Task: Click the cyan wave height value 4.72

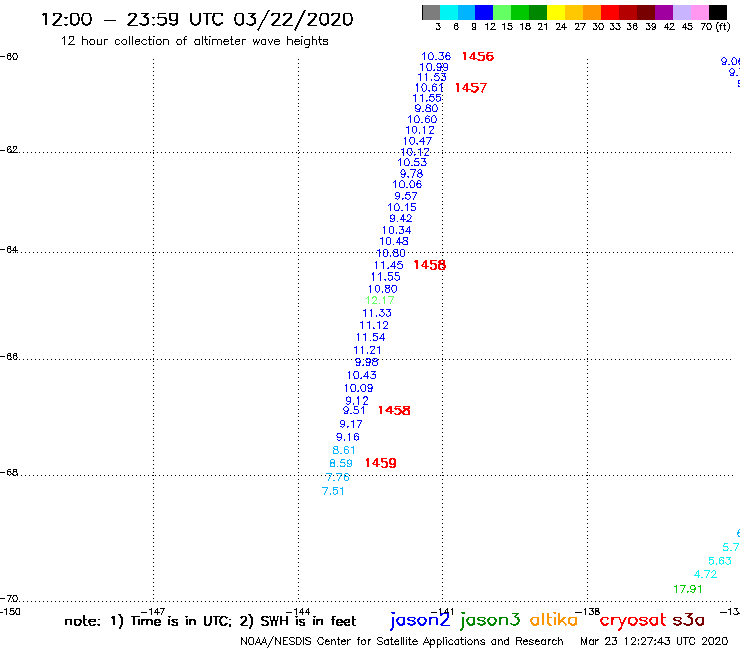Action: (x=705, y=574)
